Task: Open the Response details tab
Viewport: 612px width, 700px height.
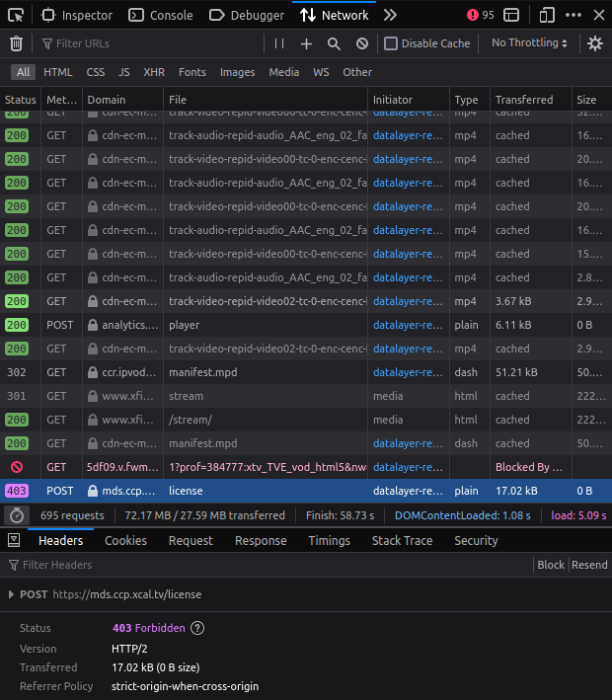Action: [261, 540]
